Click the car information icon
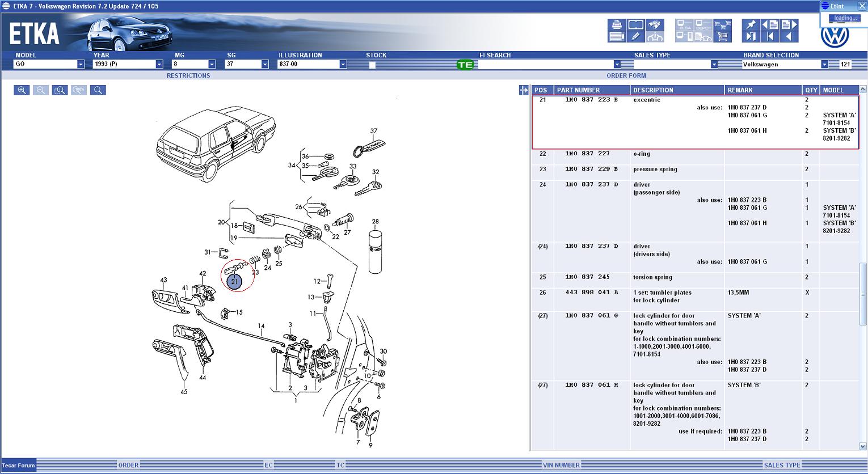This screenshot has height=474, width=868. pyautogui.click(x=655, y=37)
